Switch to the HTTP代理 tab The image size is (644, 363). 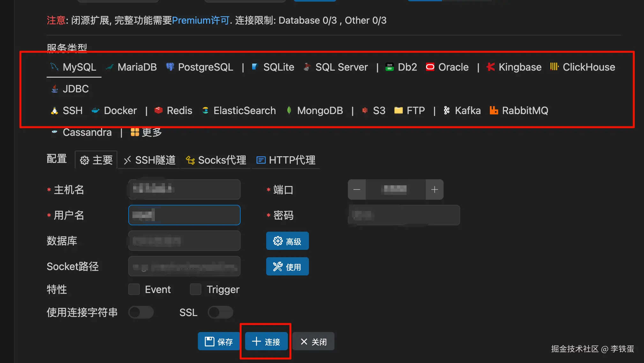tap(286, 160)
